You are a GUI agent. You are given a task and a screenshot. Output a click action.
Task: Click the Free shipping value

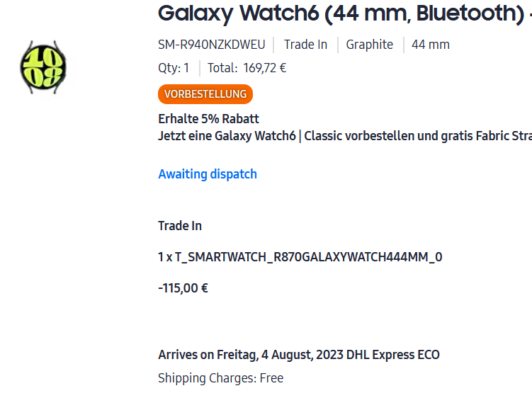click(x=271, y=378)
